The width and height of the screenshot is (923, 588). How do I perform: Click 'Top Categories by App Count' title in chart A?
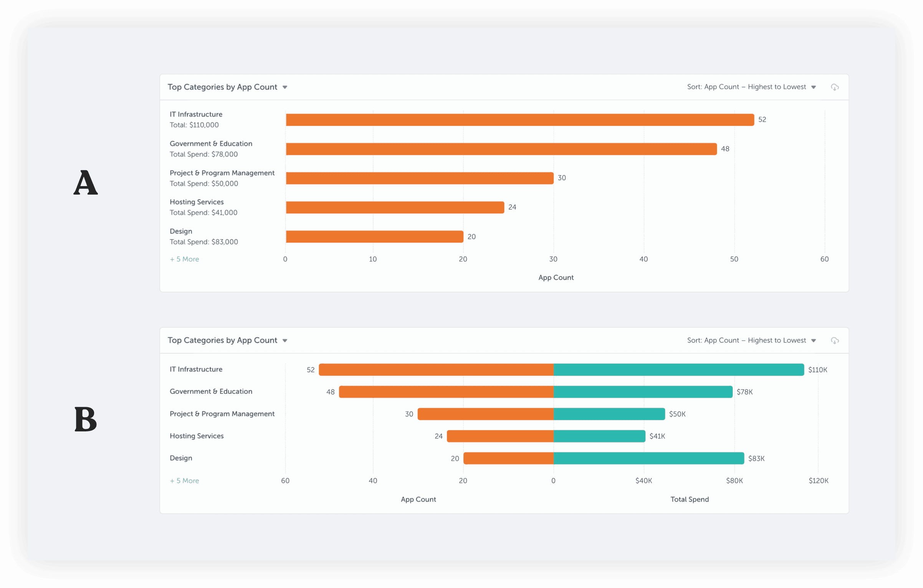[x=222, y=87]
